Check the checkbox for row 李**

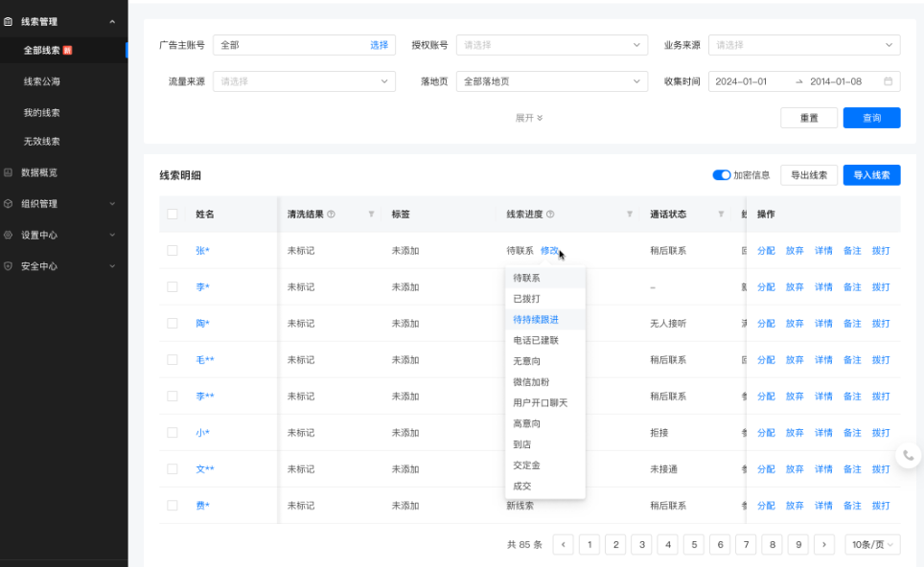coord(173,397)
